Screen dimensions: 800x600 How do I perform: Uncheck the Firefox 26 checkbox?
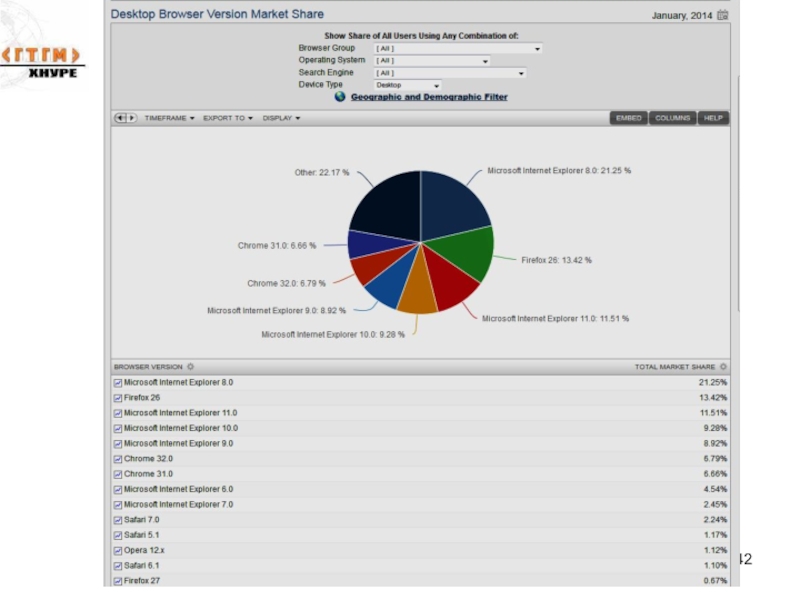point(118,398)
